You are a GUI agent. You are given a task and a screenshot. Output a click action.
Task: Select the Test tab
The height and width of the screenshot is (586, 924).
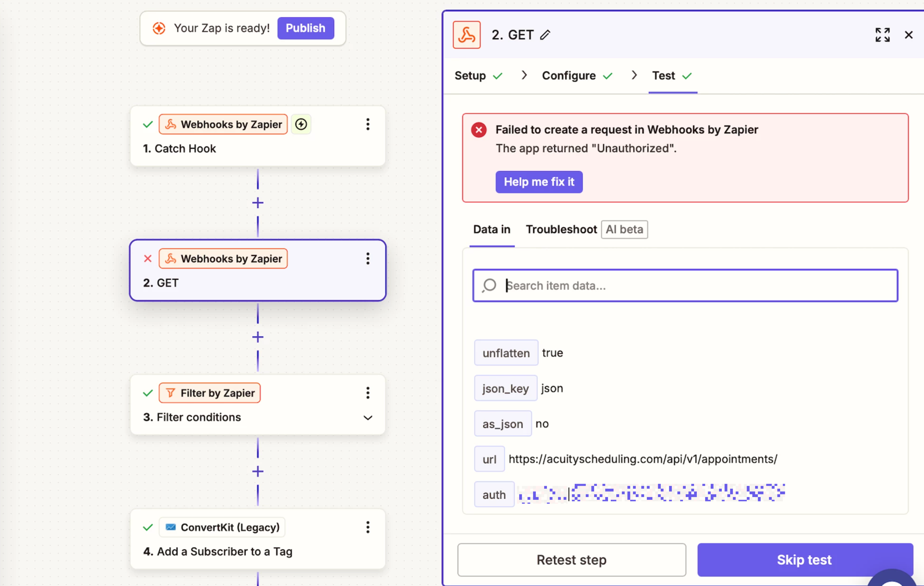(672, 76)
